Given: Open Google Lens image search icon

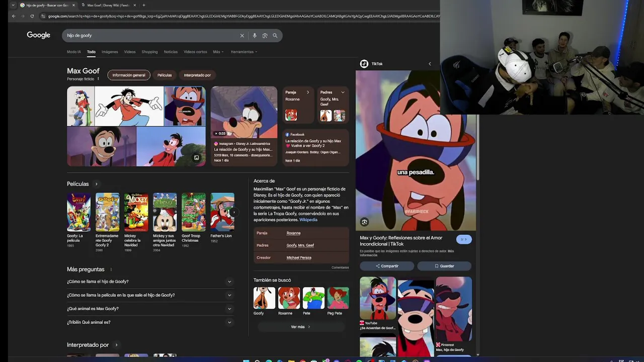Looking at the screenshot, I should [265, 36].
